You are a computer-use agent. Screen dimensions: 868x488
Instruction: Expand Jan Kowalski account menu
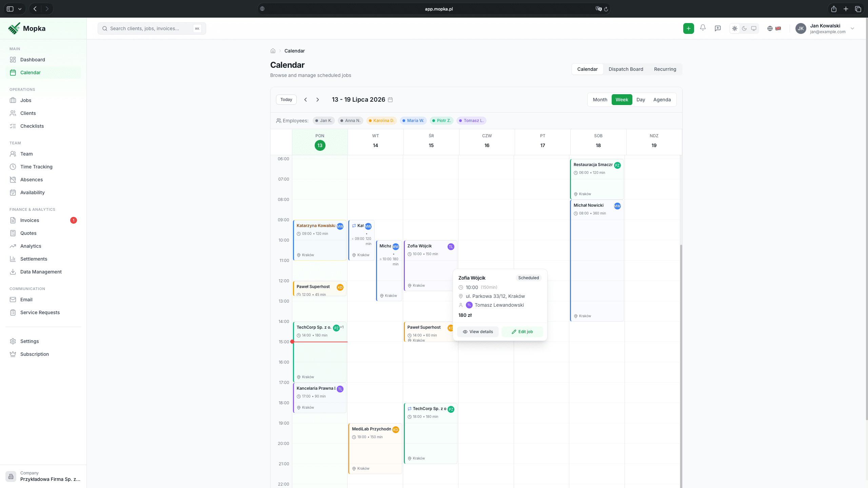825,28
